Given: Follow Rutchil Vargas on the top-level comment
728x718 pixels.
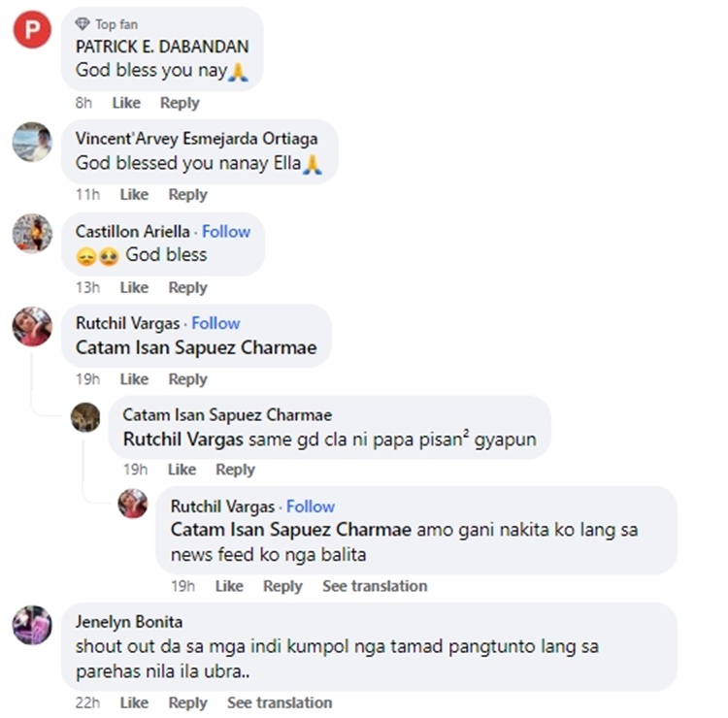Looking at the screenshot, I should (x=215, y=323).
